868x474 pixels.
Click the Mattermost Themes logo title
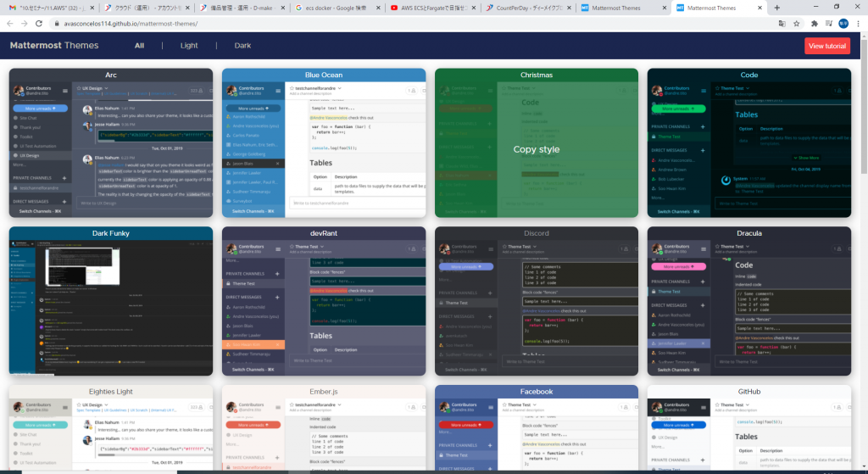[x=54, y=46]
